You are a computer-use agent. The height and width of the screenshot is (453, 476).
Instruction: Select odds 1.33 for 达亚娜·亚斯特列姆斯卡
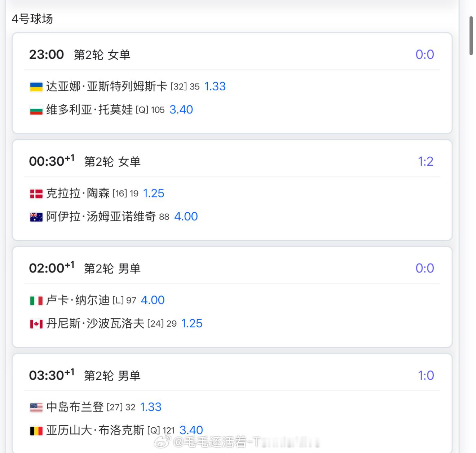(215, 86)
